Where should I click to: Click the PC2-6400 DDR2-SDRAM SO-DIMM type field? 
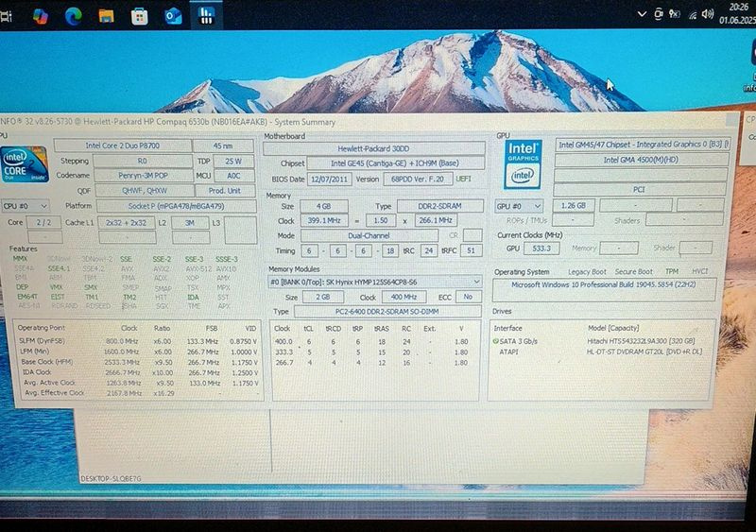coord(387,312)
